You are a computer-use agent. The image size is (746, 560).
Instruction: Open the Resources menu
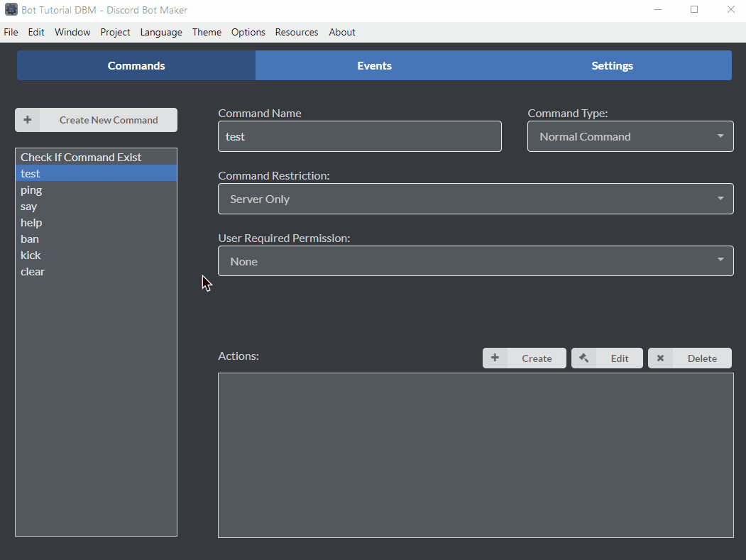pyautogui.click(x=297, y=33)
